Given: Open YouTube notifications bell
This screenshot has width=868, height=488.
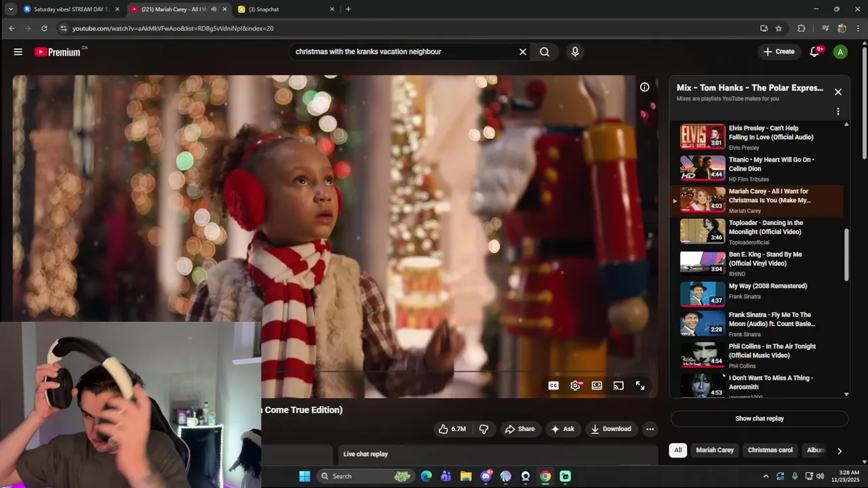Looking at the screenshot, I should tap(815, 52).
